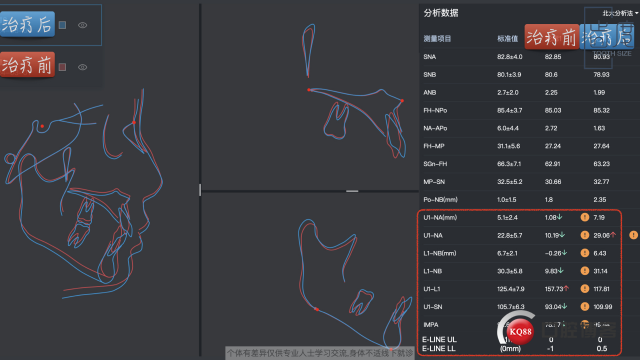Click the blue 治疗后 label button top-left
640x360 pixels.
coord(27,24)
